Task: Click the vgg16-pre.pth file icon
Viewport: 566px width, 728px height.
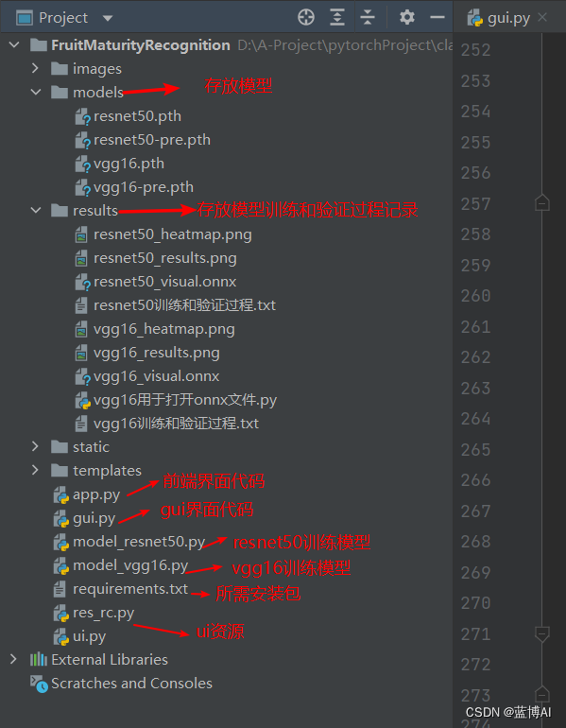Action: coord(82,187)
